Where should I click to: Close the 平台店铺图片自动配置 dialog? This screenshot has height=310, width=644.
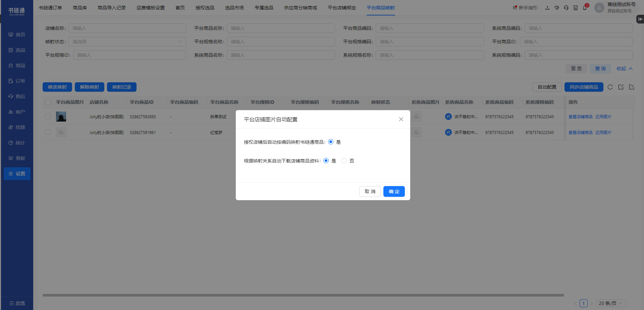(401, 119)
